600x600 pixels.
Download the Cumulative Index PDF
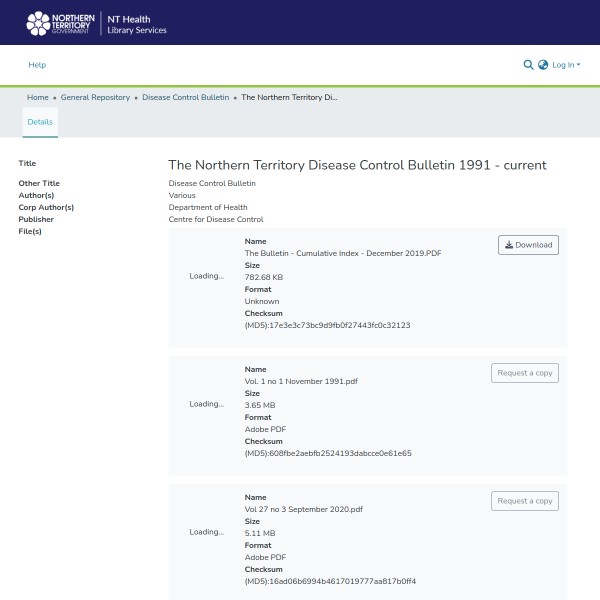(x=528, y=245)
